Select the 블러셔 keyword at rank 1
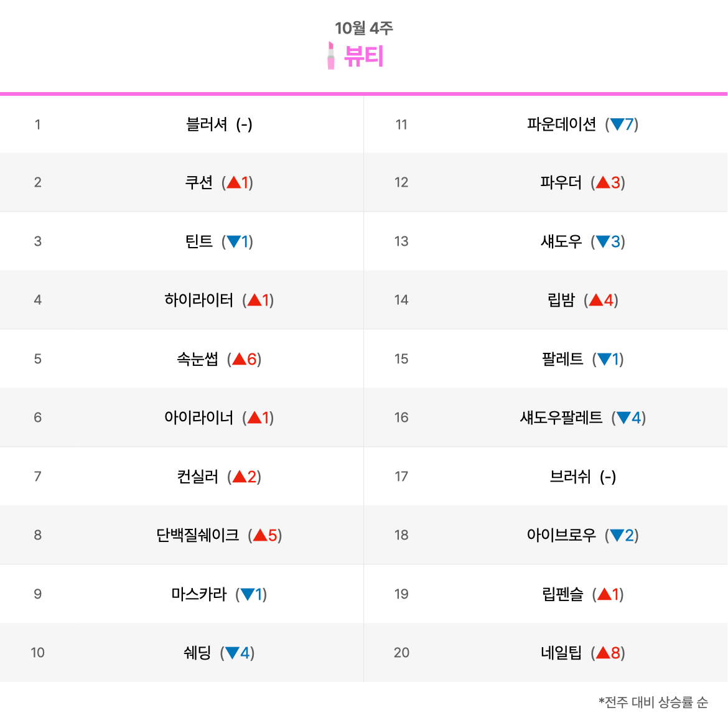728x728 pixels. point(207,124)
